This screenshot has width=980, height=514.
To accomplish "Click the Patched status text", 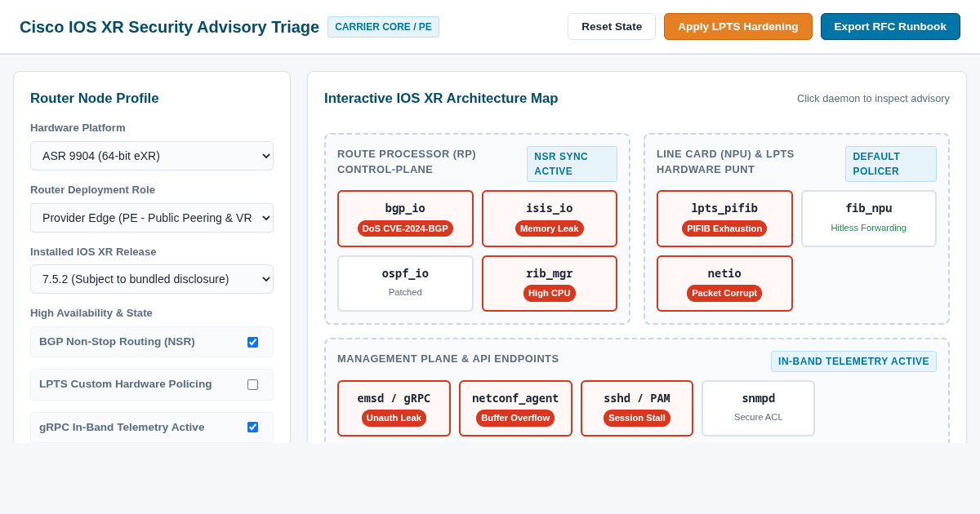I will (405, 292).
